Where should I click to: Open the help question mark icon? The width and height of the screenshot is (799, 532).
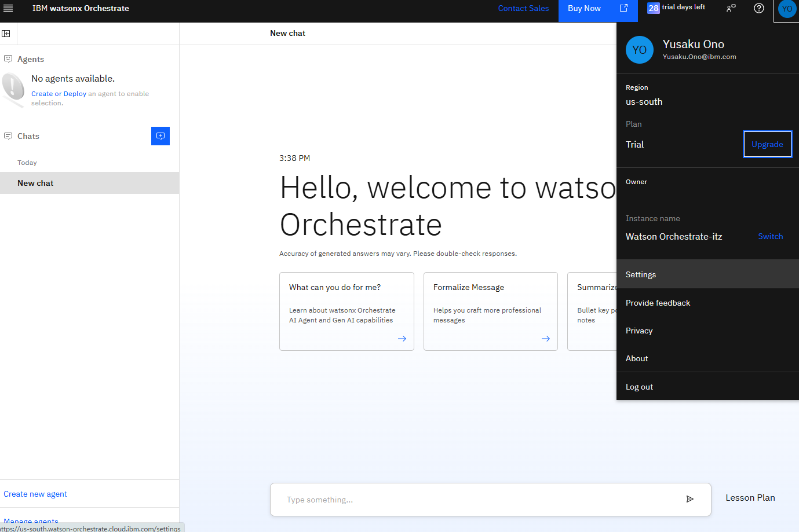[759, 8]
